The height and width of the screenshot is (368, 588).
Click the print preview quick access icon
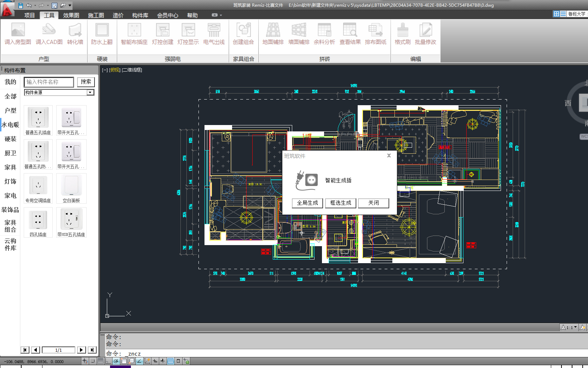[x=54, y=5]
